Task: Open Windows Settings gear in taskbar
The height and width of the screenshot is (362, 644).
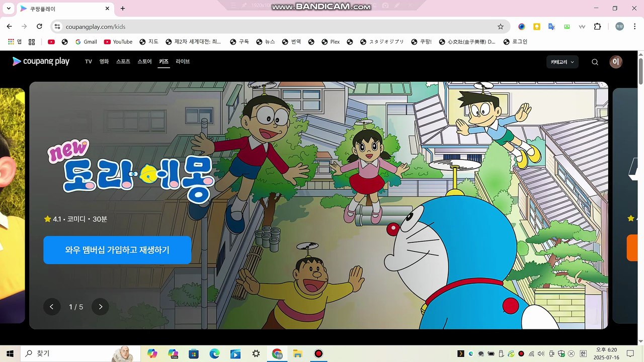Action: [x=256, y=353]
